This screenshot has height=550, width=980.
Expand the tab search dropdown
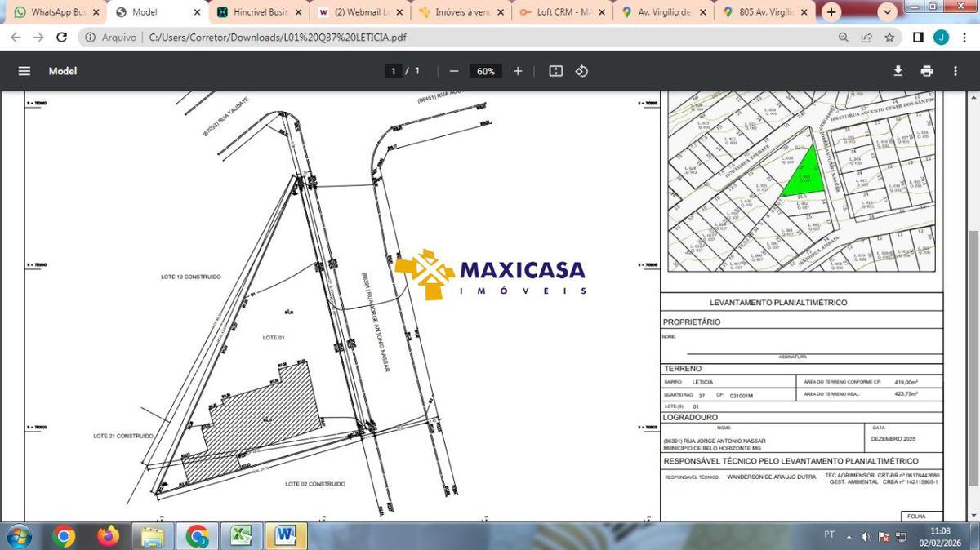888,12
